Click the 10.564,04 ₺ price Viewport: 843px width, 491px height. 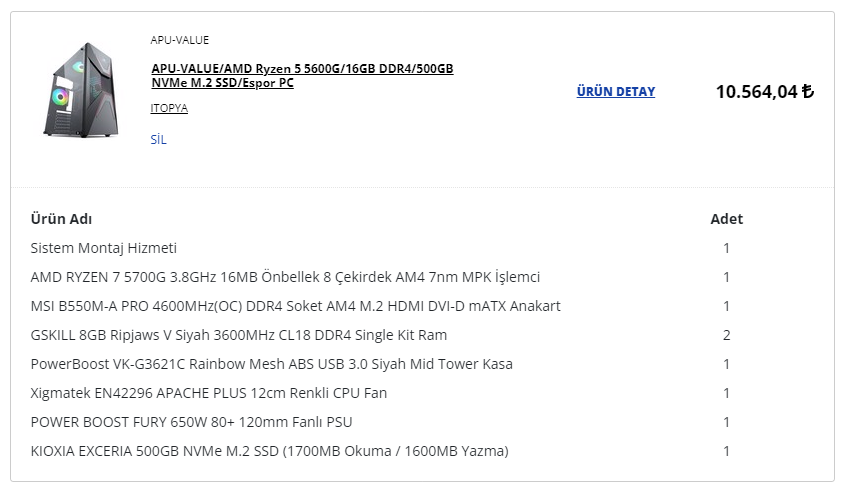(x=764, y=92)
